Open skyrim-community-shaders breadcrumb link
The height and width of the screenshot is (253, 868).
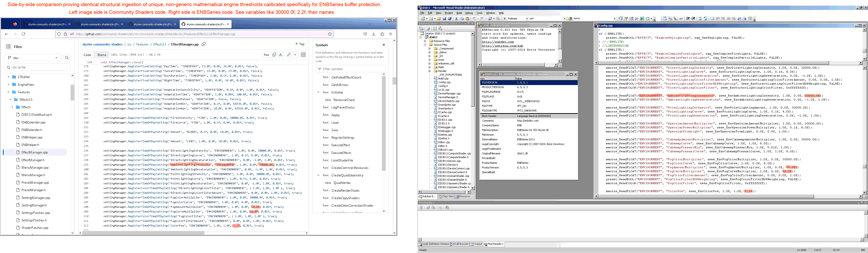tap(103, 45)
